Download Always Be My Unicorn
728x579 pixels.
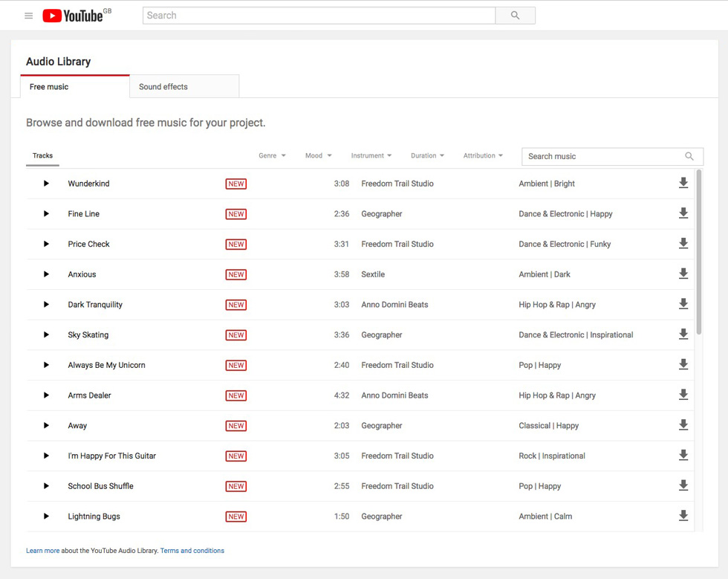[683, 364]
